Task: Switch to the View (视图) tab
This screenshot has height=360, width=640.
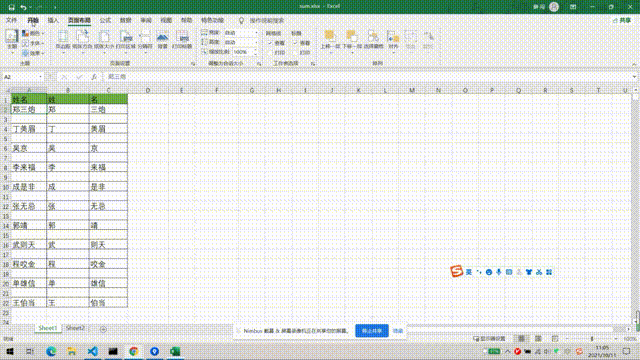Action: click(x=166, y=20)
